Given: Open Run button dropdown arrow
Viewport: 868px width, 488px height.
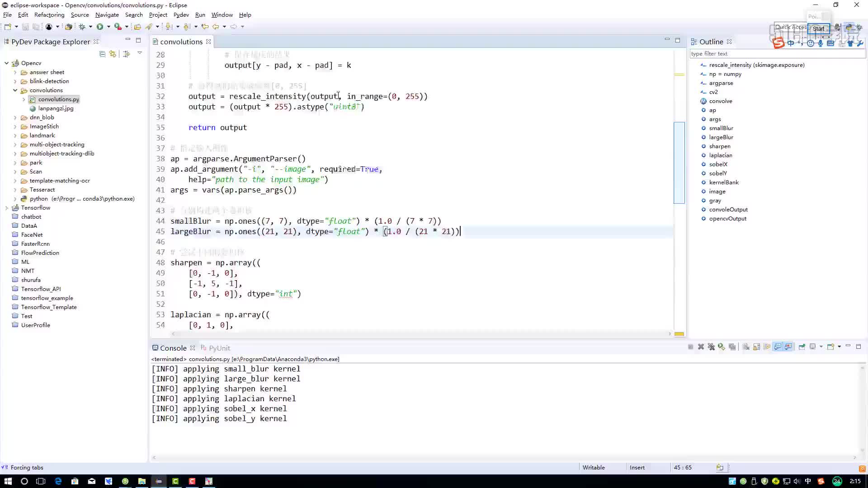Looking at the screenshot, I should 108,27.
